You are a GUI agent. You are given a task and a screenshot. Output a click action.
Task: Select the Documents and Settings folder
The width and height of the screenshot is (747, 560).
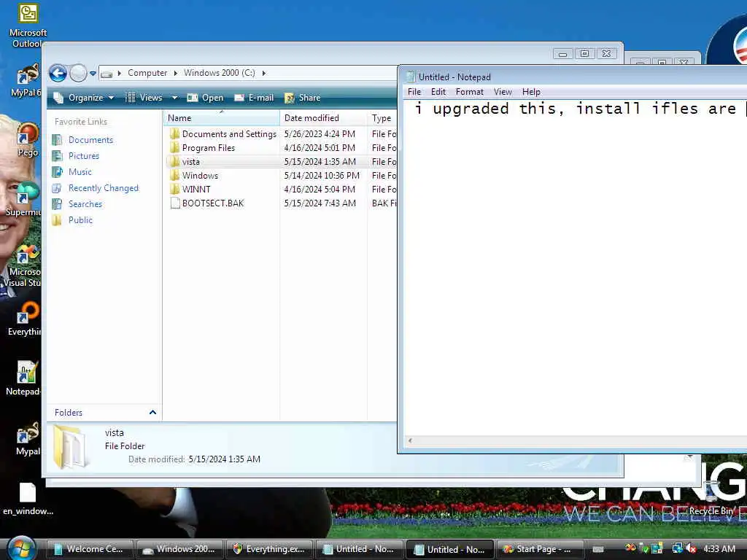click(229, 134)
